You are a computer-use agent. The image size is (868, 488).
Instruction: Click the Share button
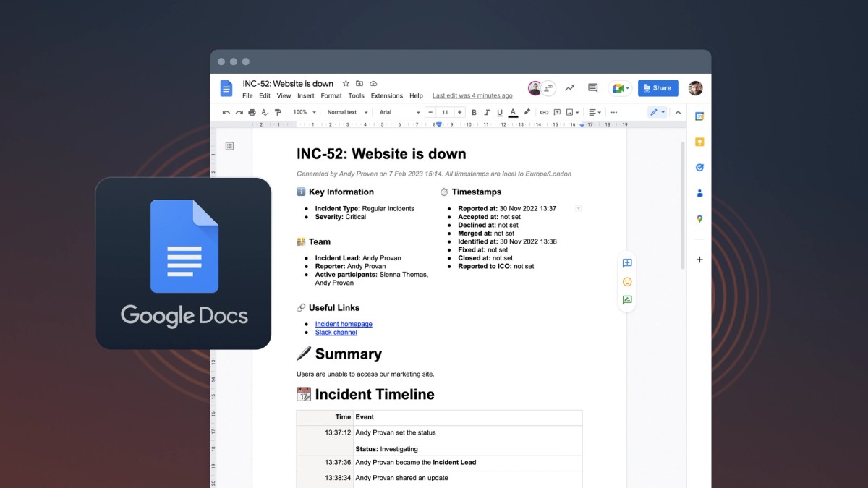[658, 87]
